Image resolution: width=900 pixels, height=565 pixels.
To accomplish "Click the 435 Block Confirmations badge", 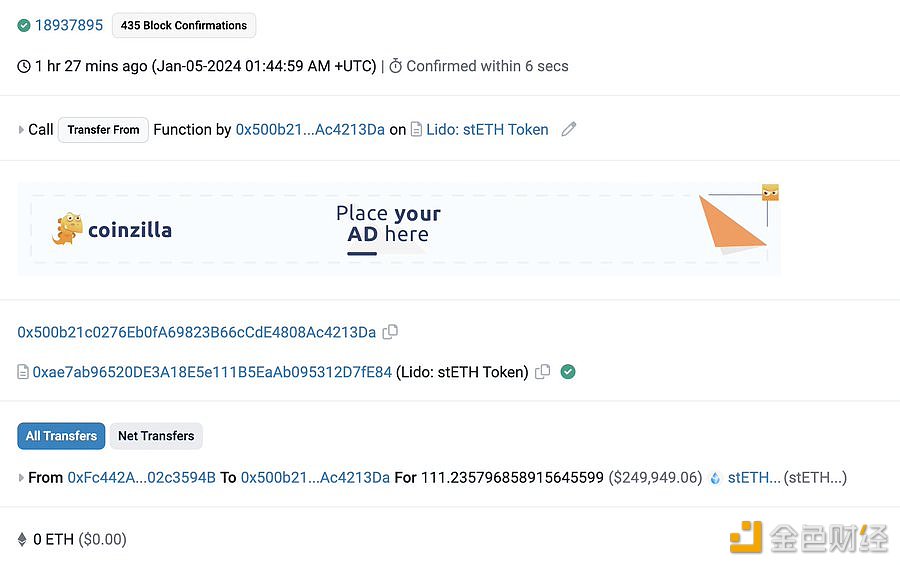I will pyautogui.click(x=184, y=25).
